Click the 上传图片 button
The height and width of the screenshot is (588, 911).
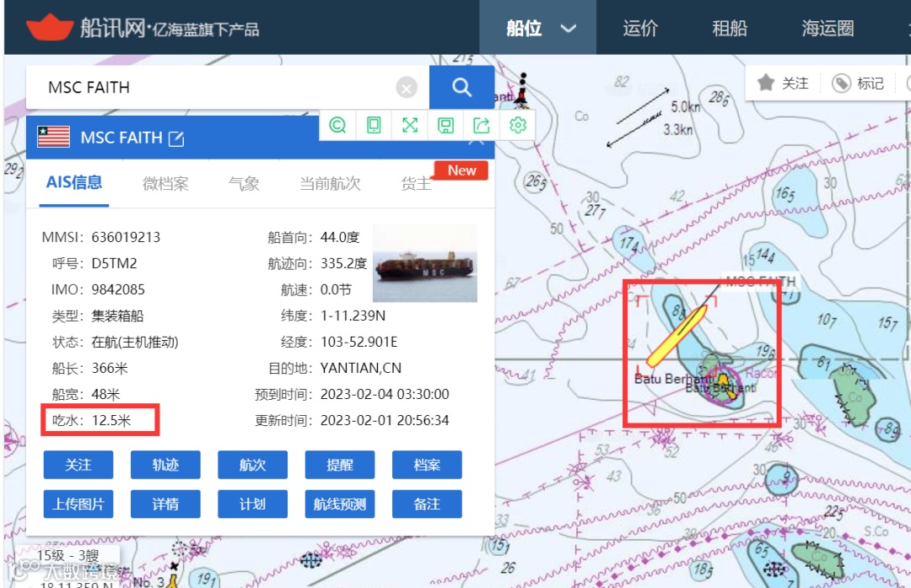78,504
